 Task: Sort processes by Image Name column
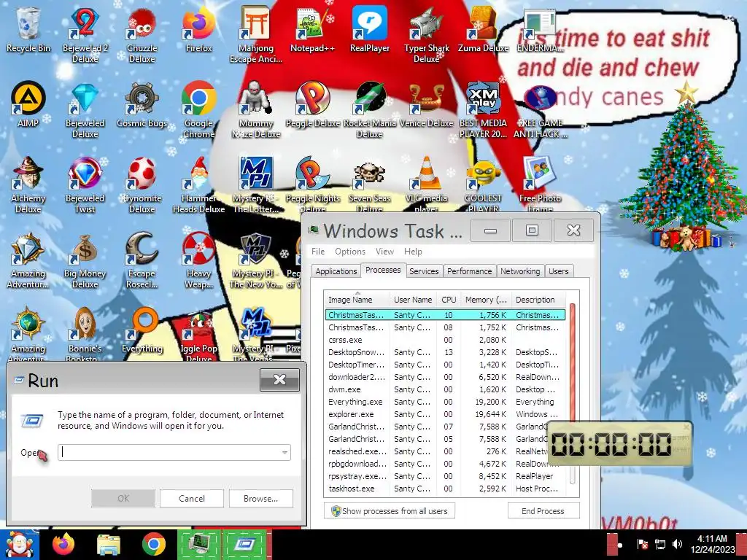tap(357, 300)
